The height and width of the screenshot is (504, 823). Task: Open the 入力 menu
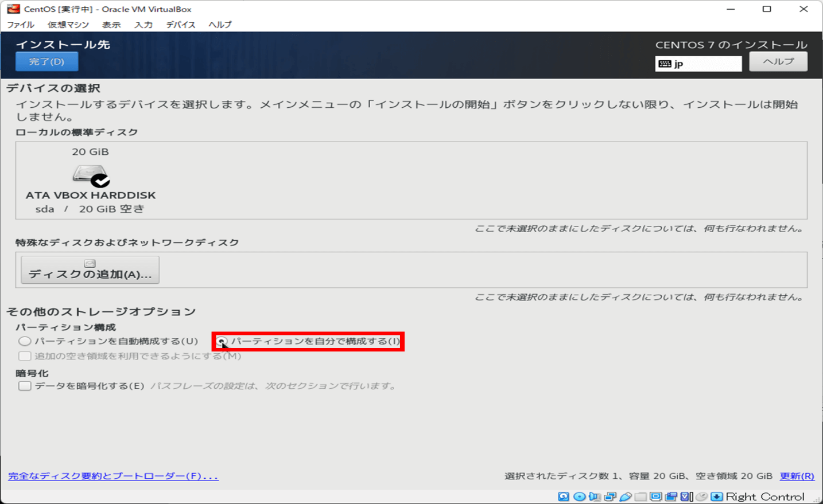(x=143, y=25)
